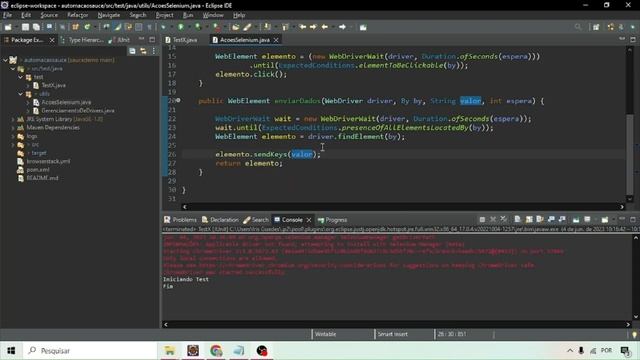Collapse all in Package Explorer

132,51
